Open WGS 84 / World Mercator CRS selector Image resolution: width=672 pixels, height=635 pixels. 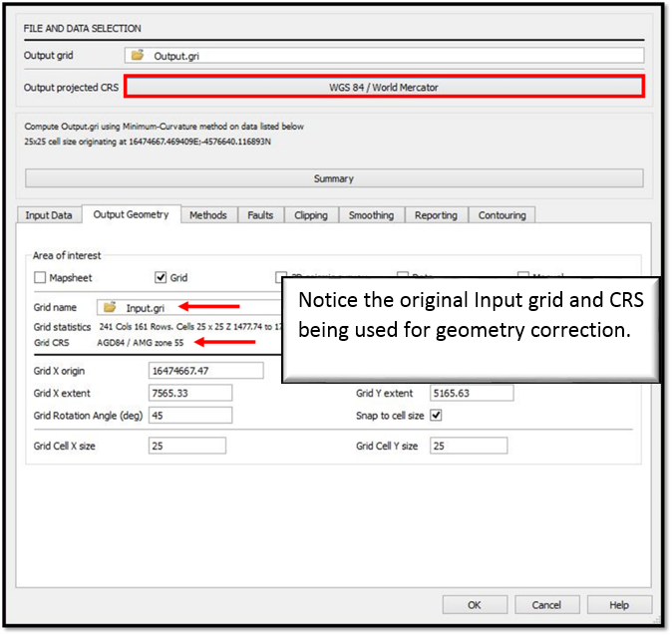[384, 87]
